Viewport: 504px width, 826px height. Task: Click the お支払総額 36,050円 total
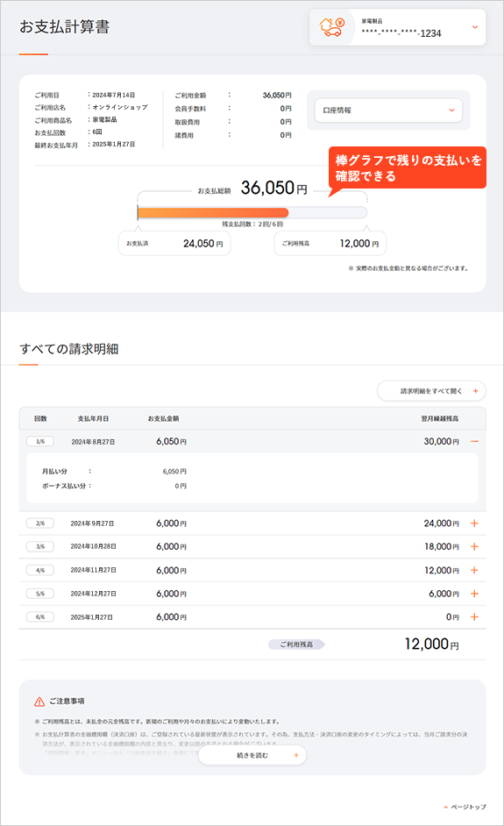[252, 188]
